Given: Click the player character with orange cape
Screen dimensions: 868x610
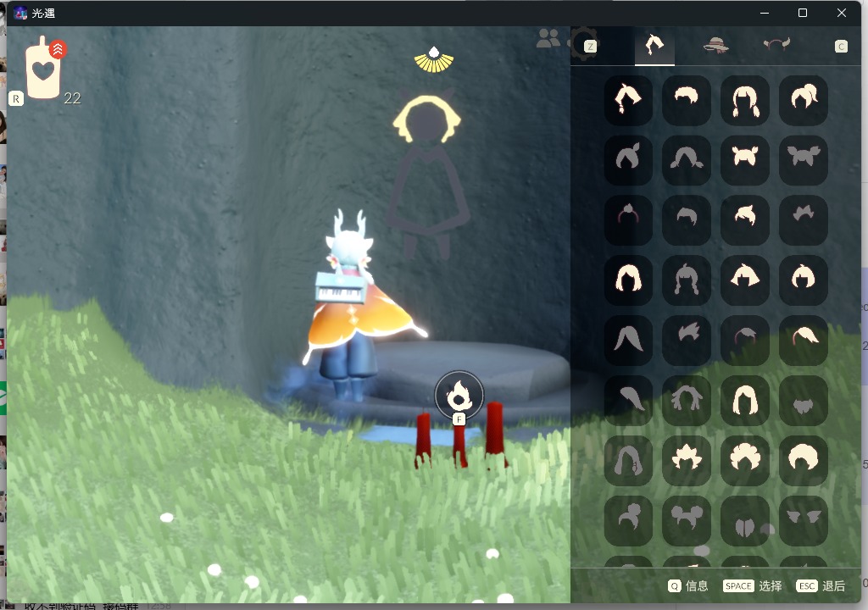Looking at the screenshot, I should point(359,305).
